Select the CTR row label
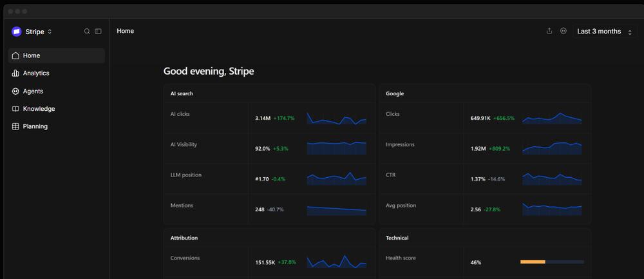The image size is (644, 279). tap(391, 175)
